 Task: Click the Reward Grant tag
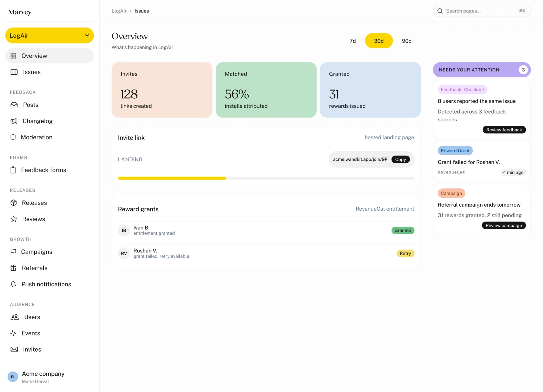(x=455, y=151)
